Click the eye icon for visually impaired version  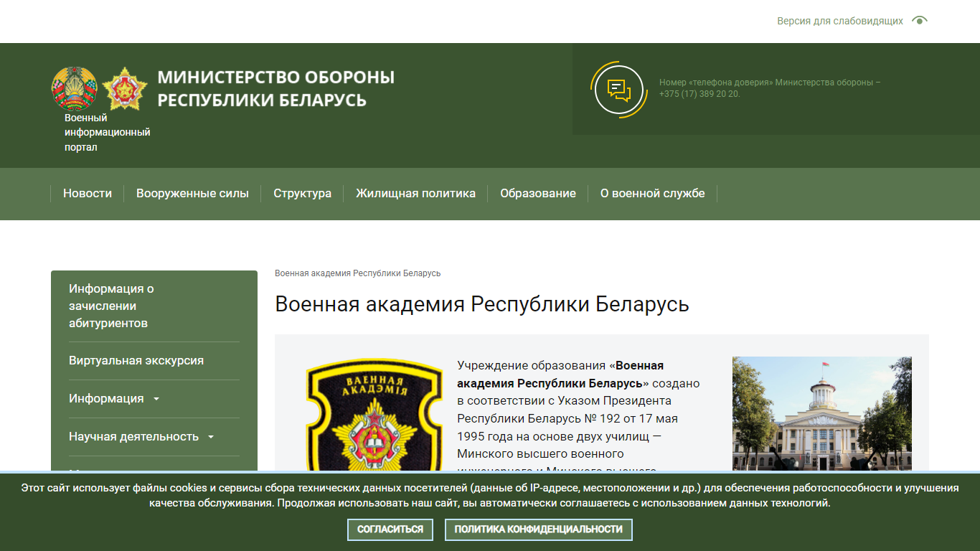tap(919, 20)
